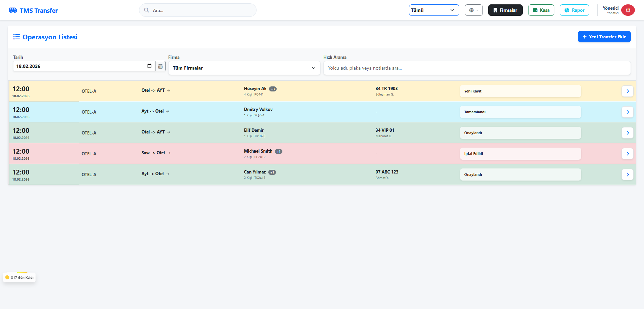Viewport: 644px width, 309px height.
Task: Click the 317 Gün Kaldı badge
Action: [19, 277]
